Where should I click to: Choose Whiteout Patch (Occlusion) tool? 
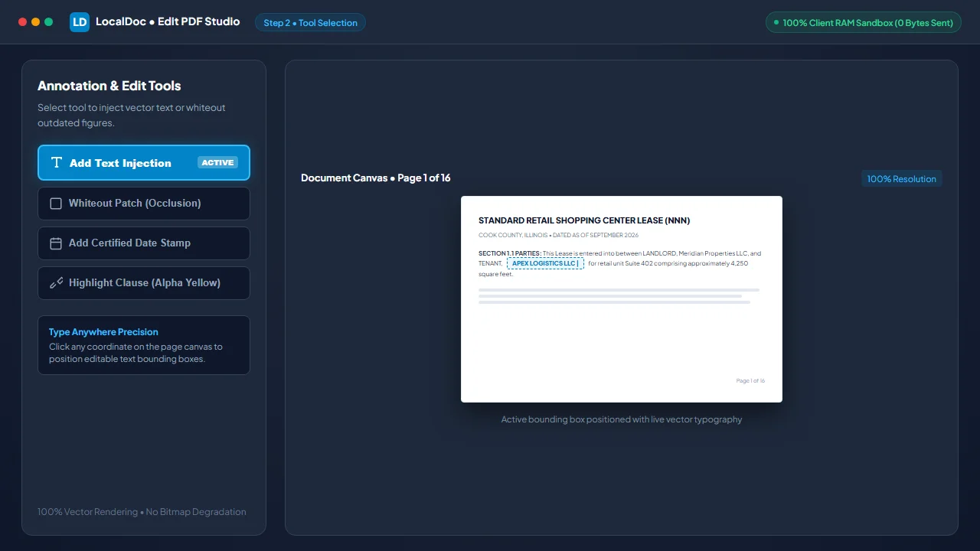144,204
